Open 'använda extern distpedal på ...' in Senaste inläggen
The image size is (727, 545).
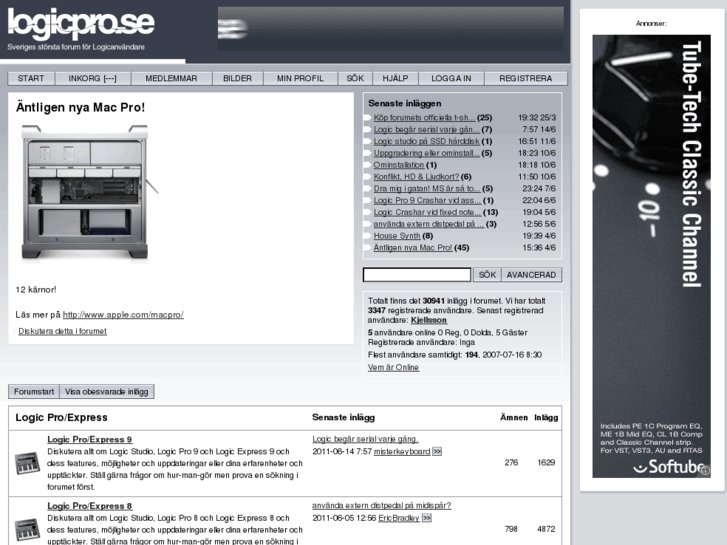(x=429, y=224)
